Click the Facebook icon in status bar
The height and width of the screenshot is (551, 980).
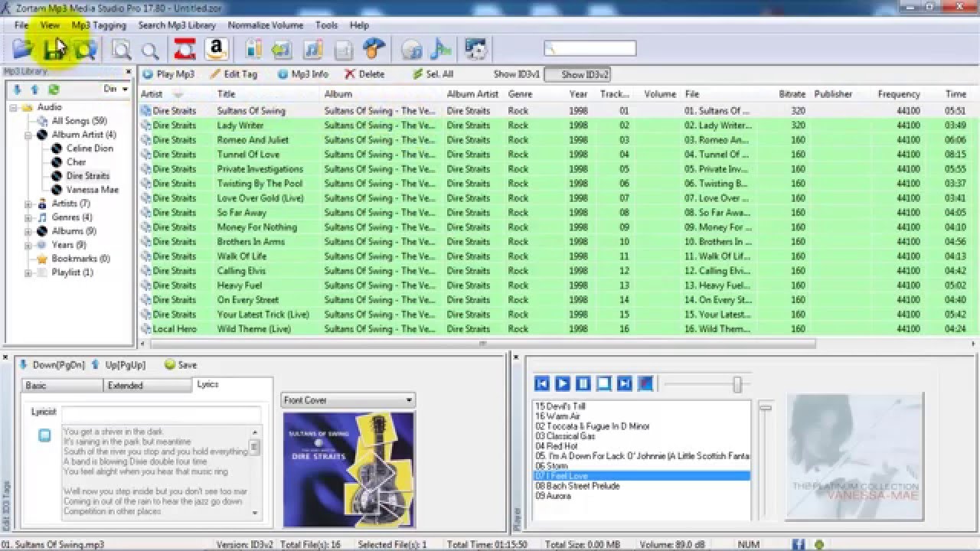pyautogui.click(x=799, y=545)
